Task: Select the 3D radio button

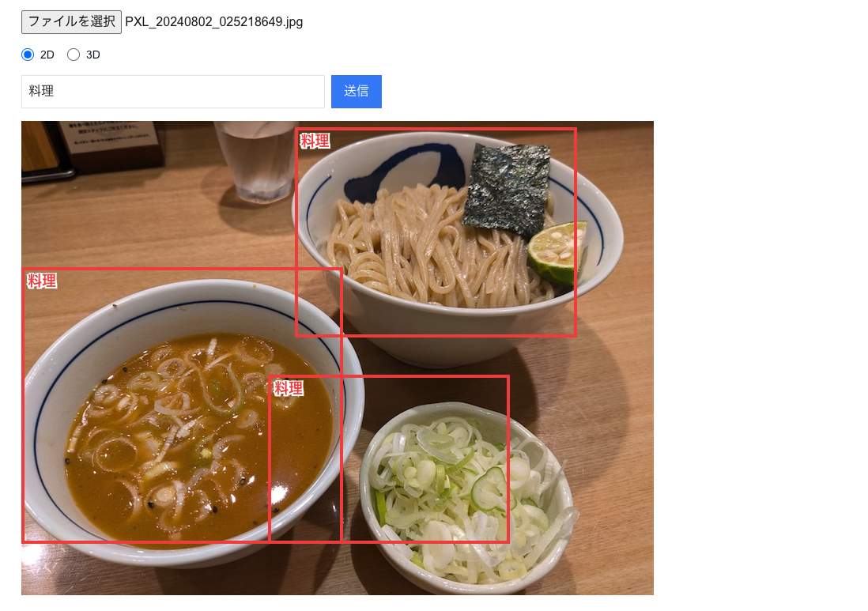Action: click(73, 55)
